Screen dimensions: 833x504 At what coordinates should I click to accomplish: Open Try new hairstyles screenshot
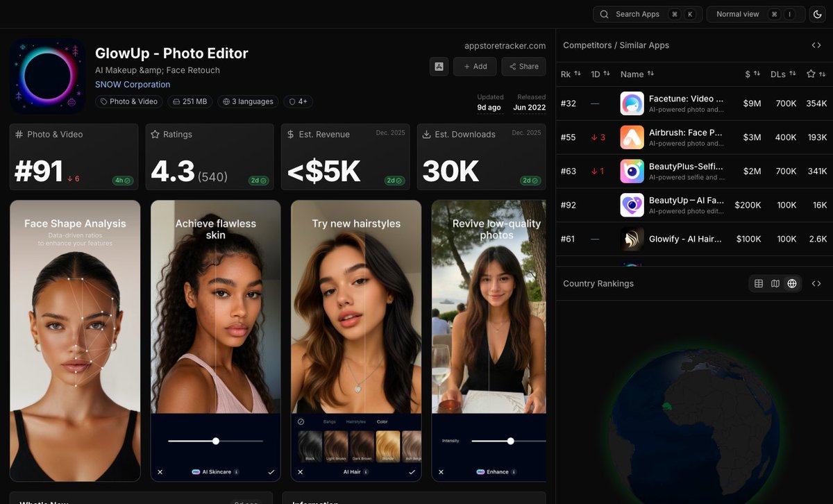tap(356, 341)
